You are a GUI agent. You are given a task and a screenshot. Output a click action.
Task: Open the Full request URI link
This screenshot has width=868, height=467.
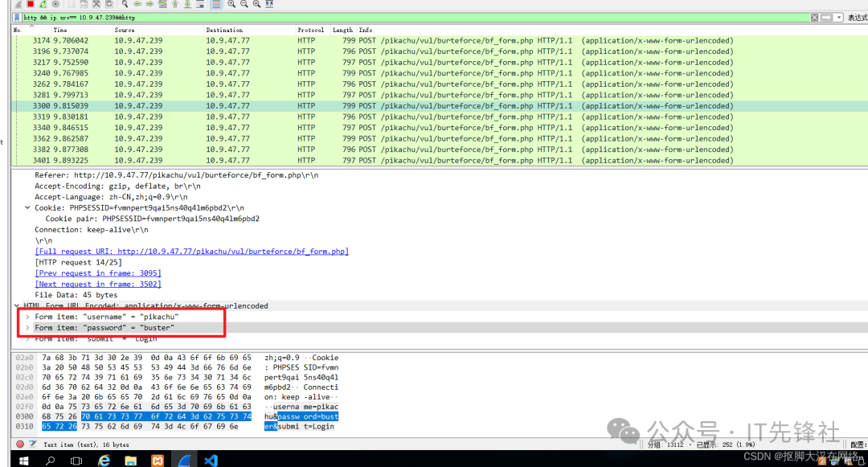(x=191, y=252)
